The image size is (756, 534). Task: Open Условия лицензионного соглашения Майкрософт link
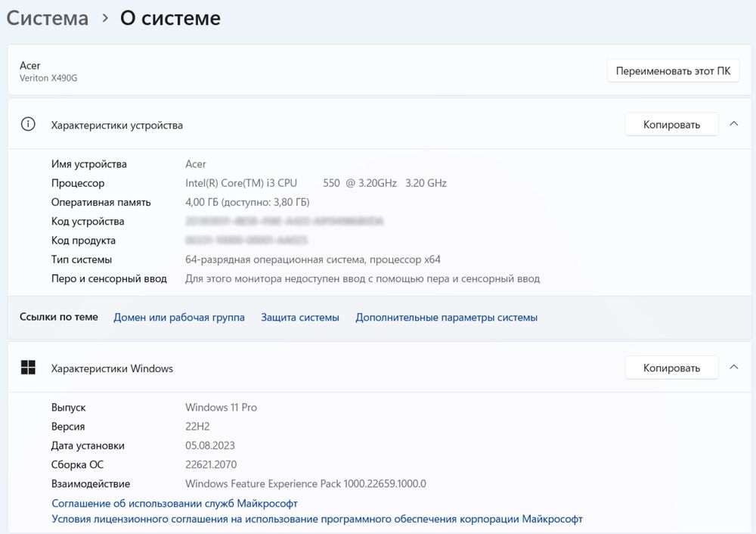pos(318,519)
